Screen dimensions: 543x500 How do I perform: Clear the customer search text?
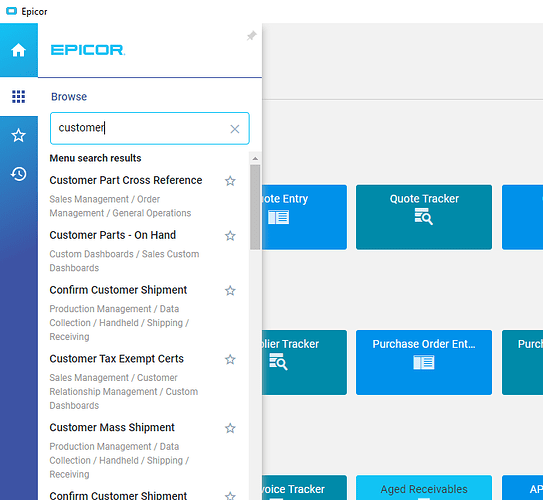(235, 129)
